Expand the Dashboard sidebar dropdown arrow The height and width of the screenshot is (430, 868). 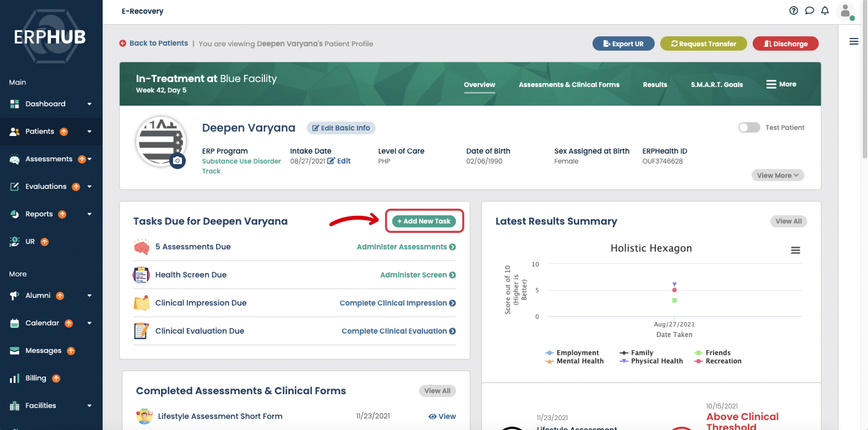point(89,104)
